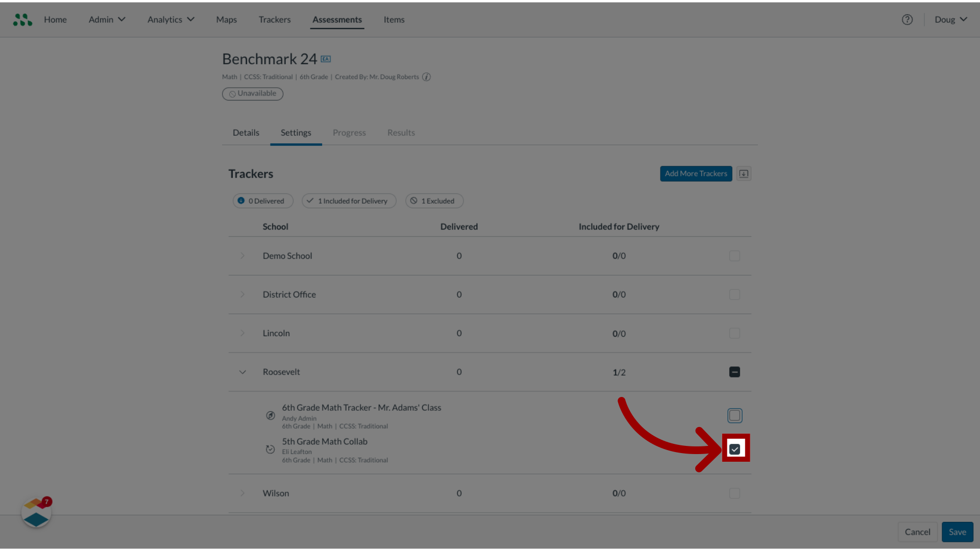Toggle the Roosevelt school included for delivery checkbox

click(734, 371)
